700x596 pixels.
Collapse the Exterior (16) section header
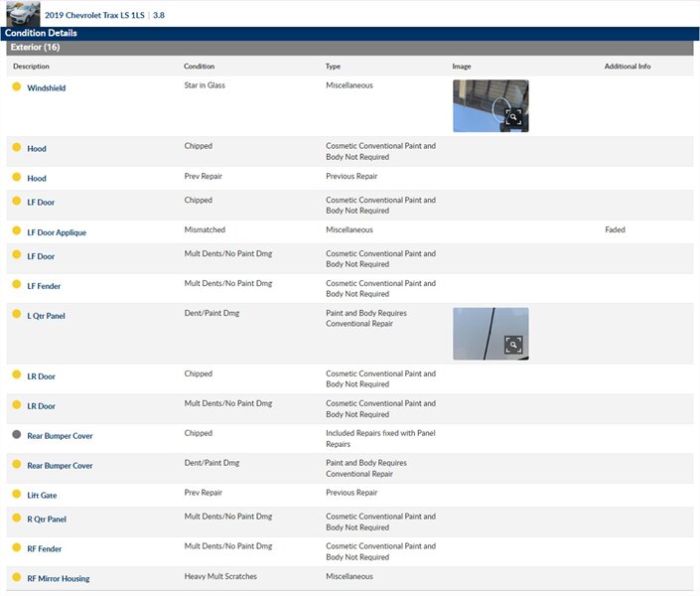click(x=35, y=48)
